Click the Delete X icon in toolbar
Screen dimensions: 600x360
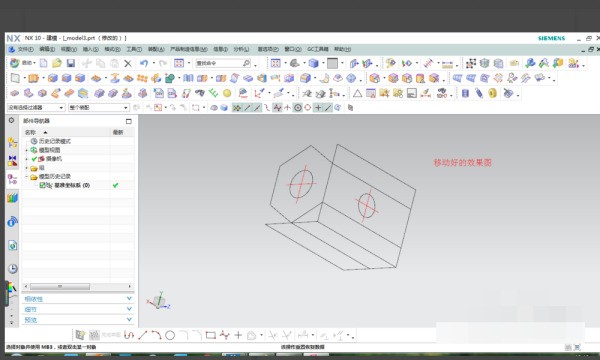128,64
